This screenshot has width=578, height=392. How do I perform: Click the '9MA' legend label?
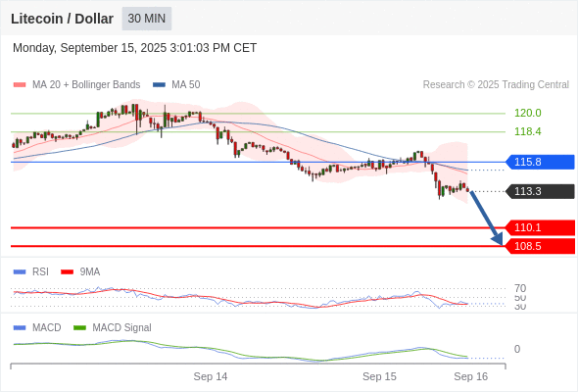click(x=90, y=272)
